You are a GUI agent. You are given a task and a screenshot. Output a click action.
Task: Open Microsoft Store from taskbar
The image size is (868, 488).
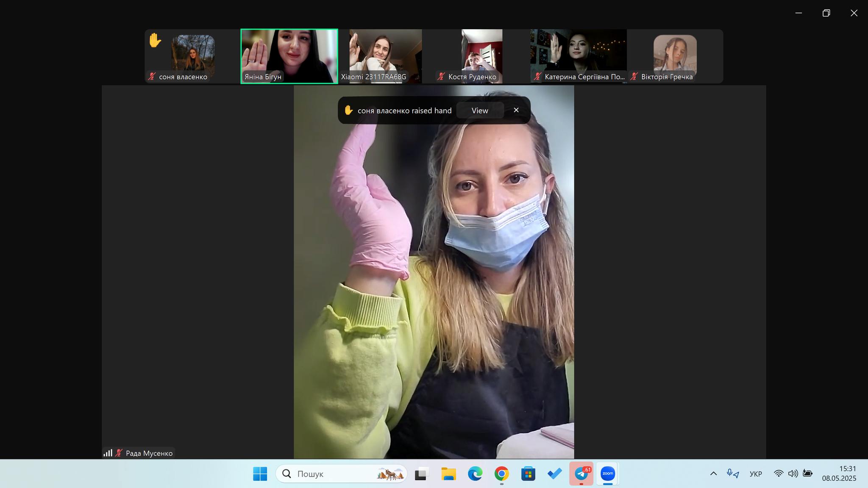(528, 474)
